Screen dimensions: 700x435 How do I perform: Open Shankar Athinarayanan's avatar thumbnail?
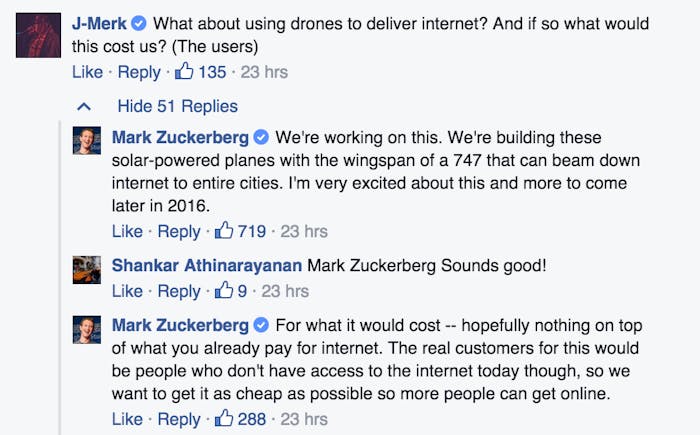click(x=87, y=270)
